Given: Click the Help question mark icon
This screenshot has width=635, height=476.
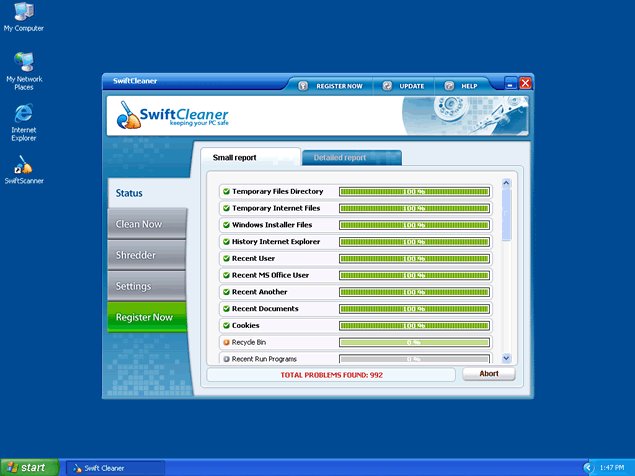Looking at the screenshot, I should point(450,86).
